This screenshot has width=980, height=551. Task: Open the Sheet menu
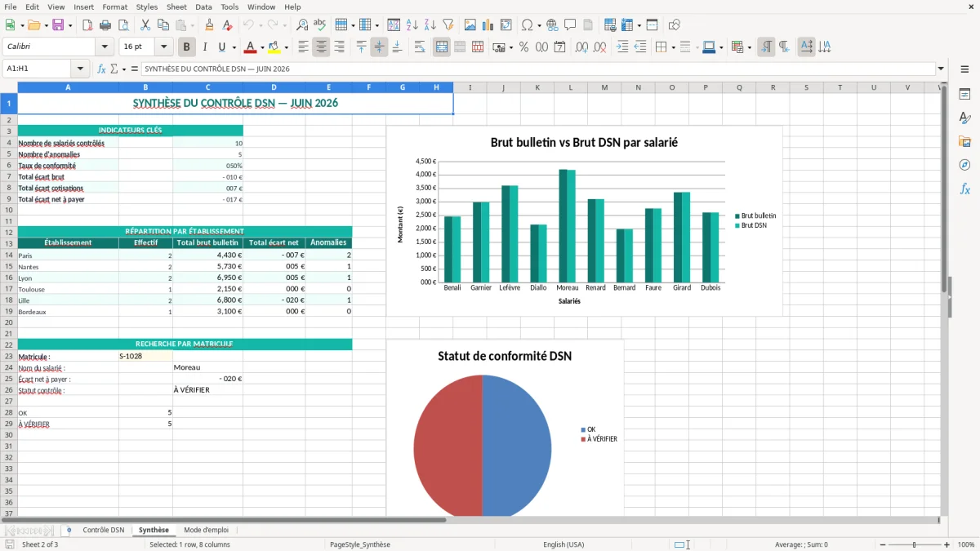pos(176,7)
